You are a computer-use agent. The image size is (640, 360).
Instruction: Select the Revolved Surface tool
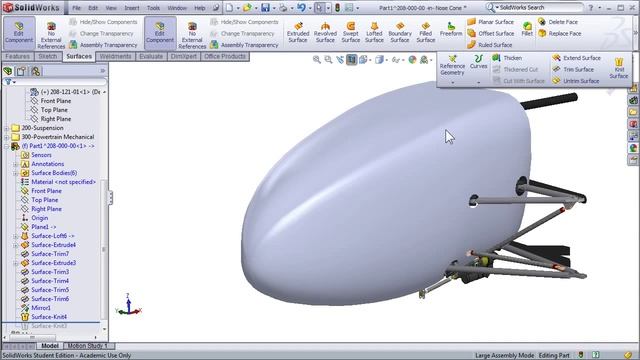point(325,32)
